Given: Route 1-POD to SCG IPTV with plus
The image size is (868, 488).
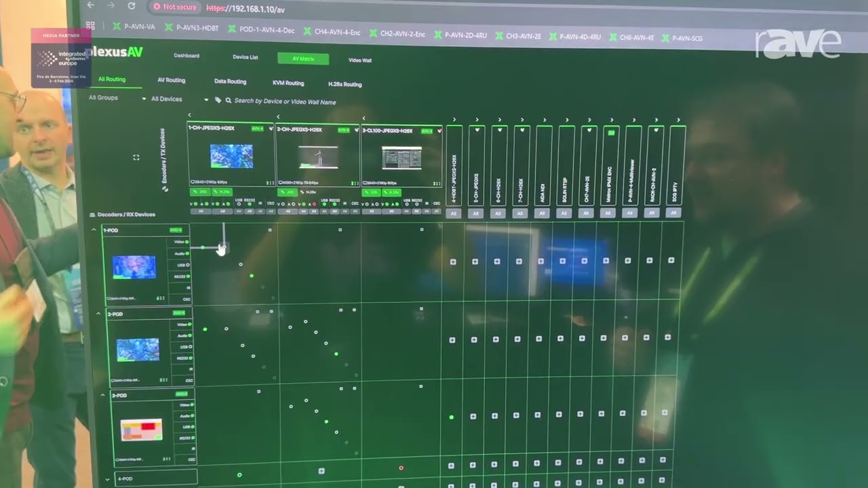Looking at the screenshot, I should click(x=671, y=260).
